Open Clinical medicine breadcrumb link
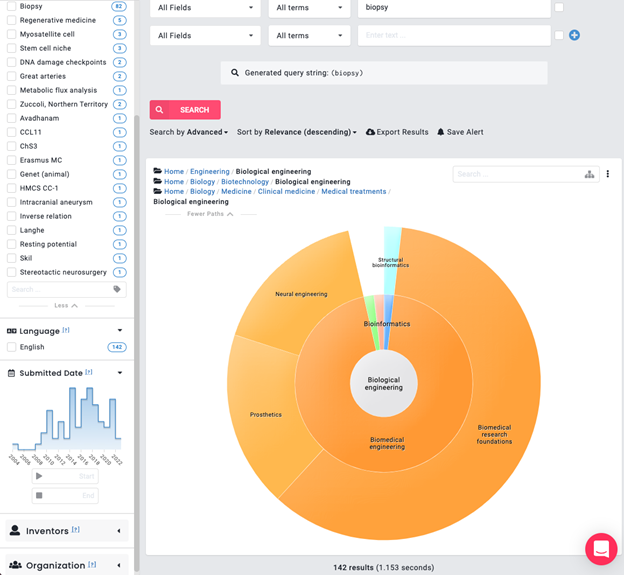The width and height of the screenshot is (624, 575). (x=286, y=191)
